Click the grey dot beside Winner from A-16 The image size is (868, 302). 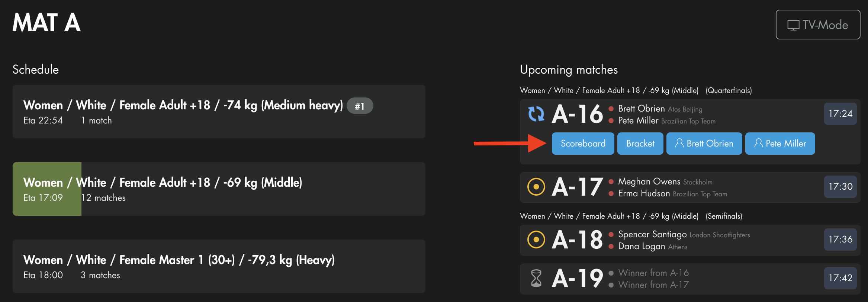[611, 273]
